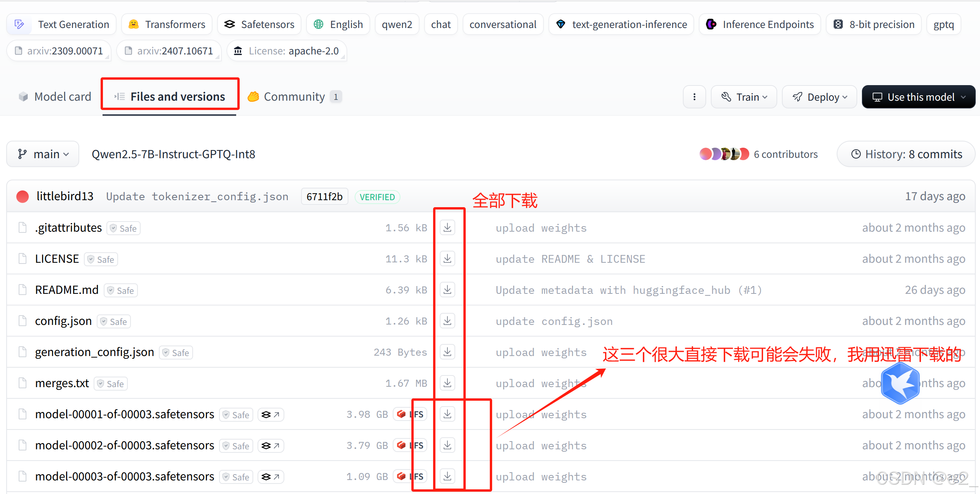The height and width of the screenshot is (494, 980).
Task: Click Safe badge for generation_config.json
Action: click(x=176, y=353)
